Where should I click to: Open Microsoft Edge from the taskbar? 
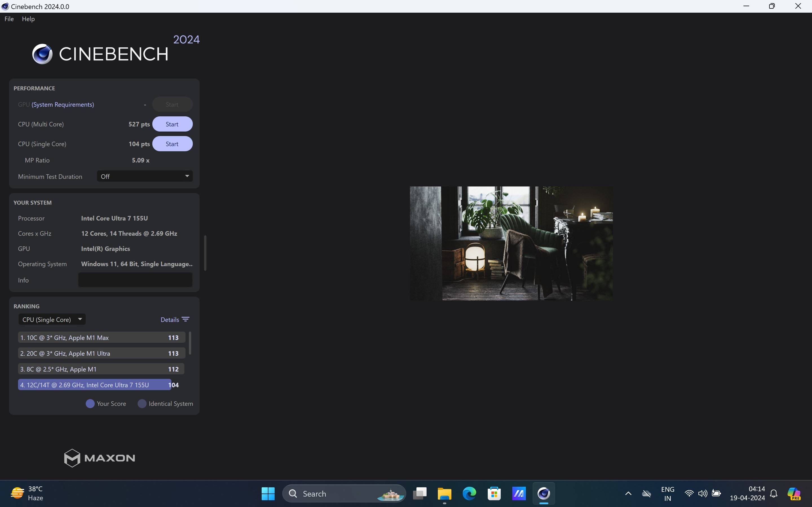point(469,493)
